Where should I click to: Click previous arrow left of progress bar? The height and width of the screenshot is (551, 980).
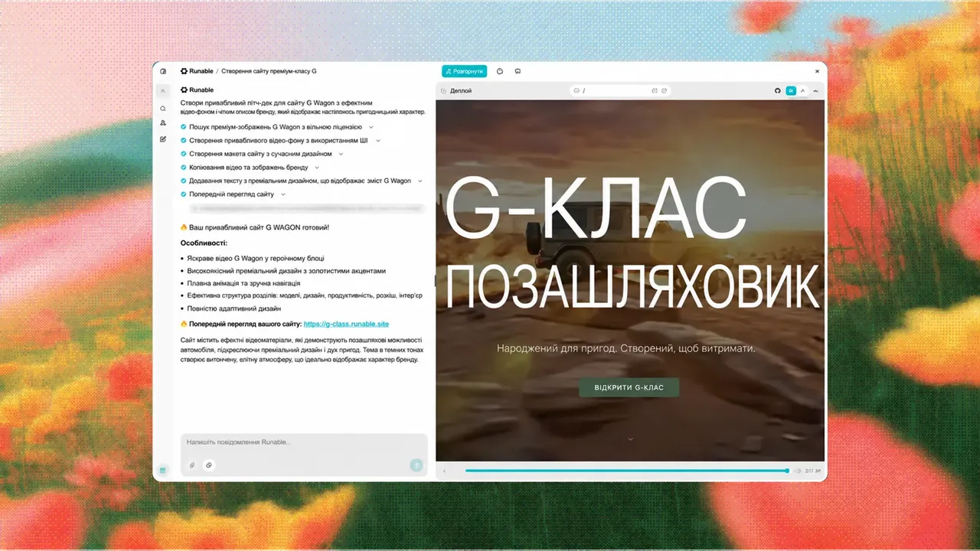tap(446, 471)
